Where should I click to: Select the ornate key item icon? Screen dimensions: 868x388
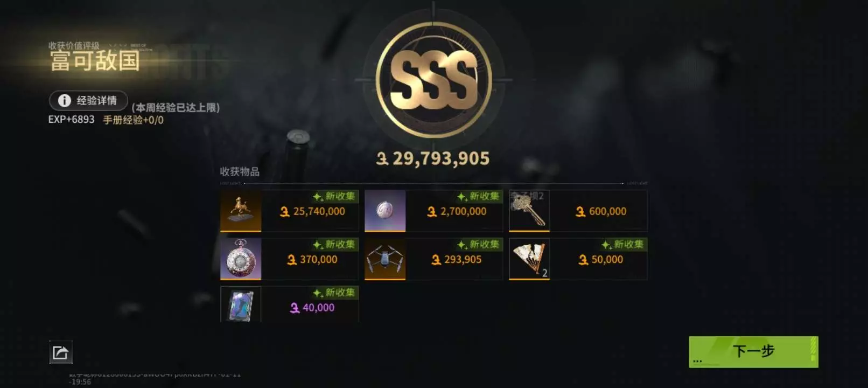tap(529, 211)
